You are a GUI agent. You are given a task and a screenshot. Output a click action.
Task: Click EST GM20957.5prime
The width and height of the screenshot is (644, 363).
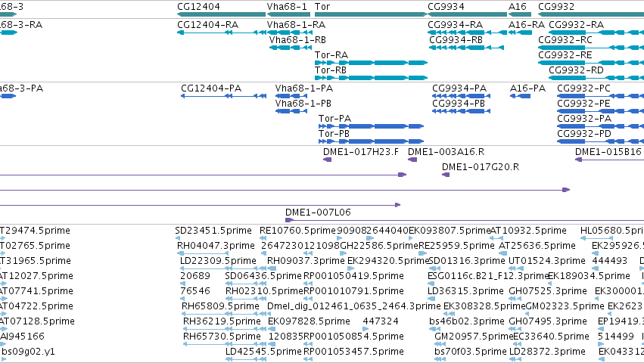pos(474,337)
